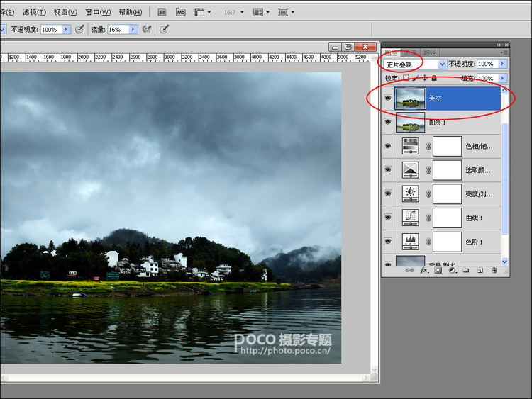Hide the 色阶 1 layer
Viewport: 532px width, 399px height.
pos(388,241)
